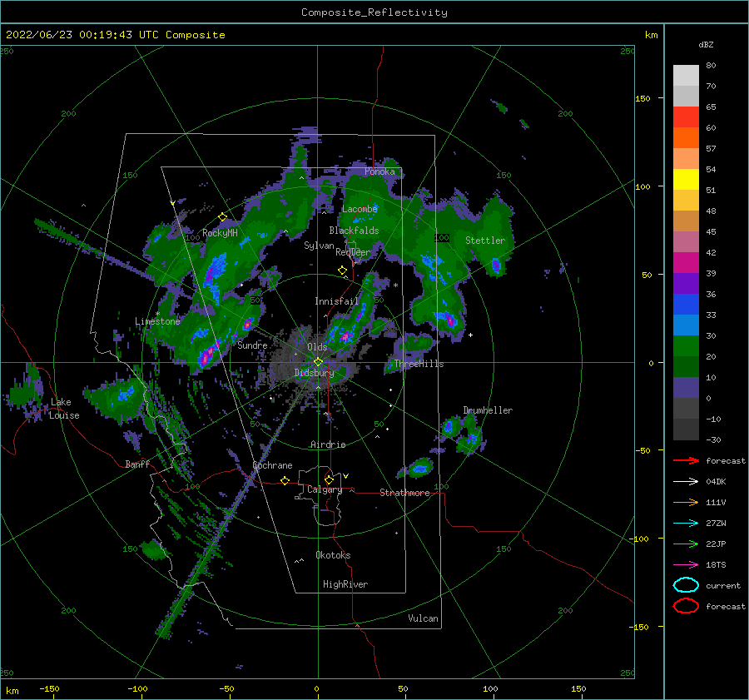Click the Sylvan label
749x700 pixels.
click(x=319, y=246)
